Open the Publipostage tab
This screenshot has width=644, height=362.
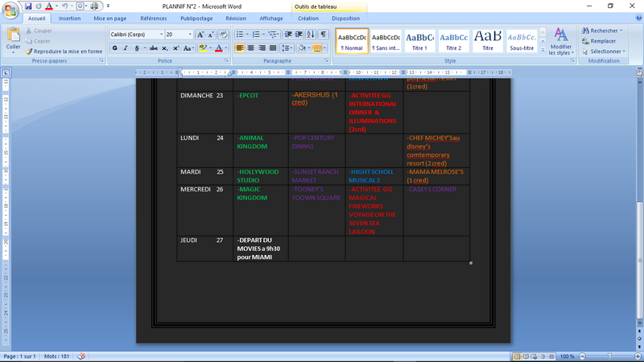(x=196, y=18)
